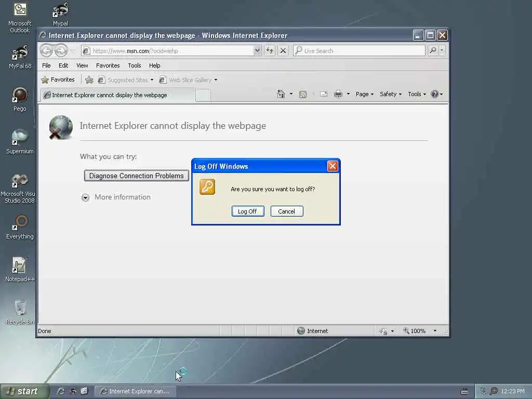532x399 pixels.
Task: Expand the Home button dropdown arrow
Action: pos(291,94)
